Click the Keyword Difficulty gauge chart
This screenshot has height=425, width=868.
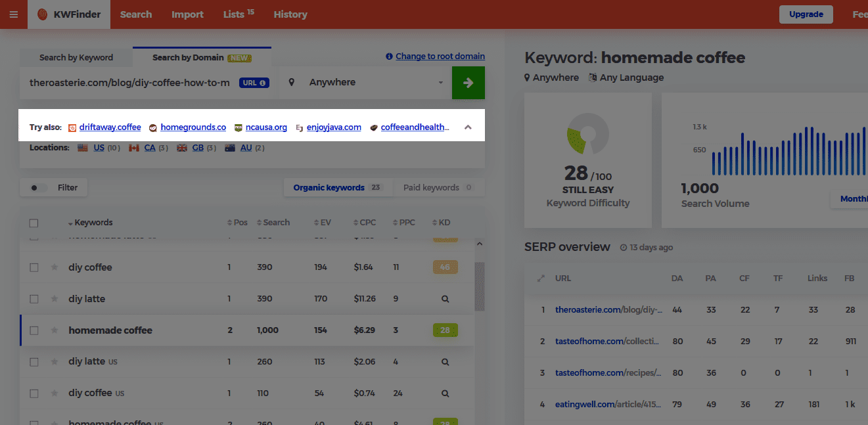tap(587, 135)
